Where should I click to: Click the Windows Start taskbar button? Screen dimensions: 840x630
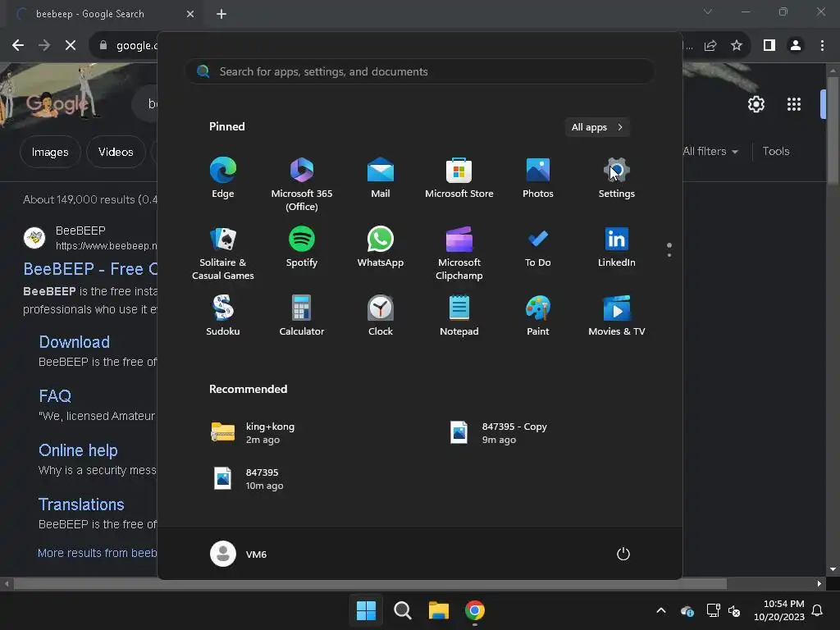click(x=367, y=610)
